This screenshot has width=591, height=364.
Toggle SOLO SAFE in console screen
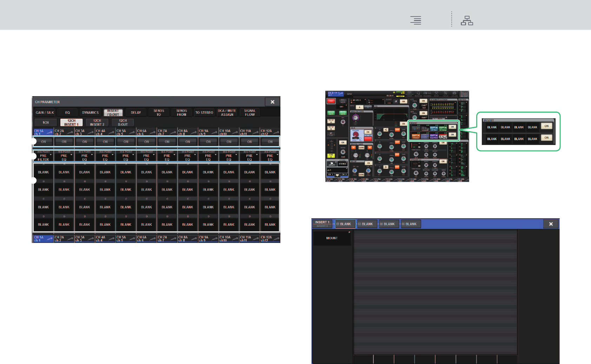point(331,113)
